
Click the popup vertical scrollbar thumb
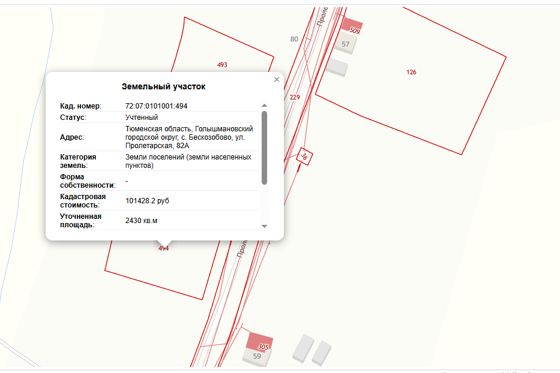pos(264,148)
